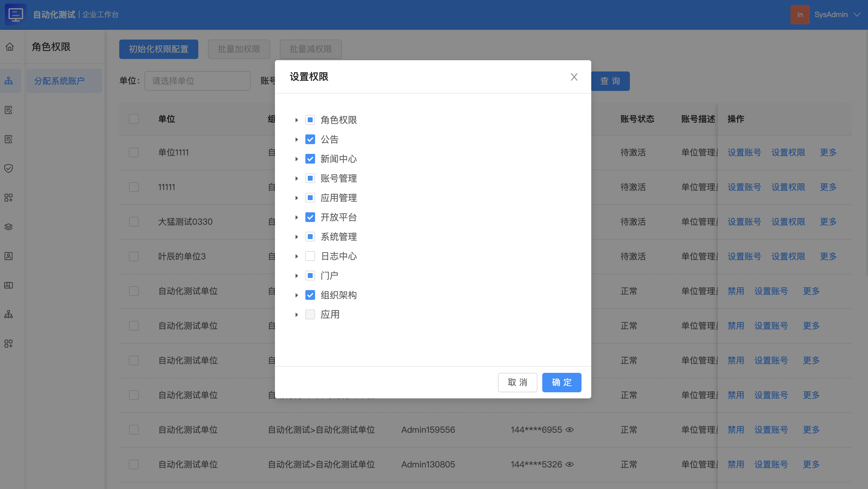Select the row checkbox for 单位1111
The height and width of the screenshot is (489, 868).
134,152
